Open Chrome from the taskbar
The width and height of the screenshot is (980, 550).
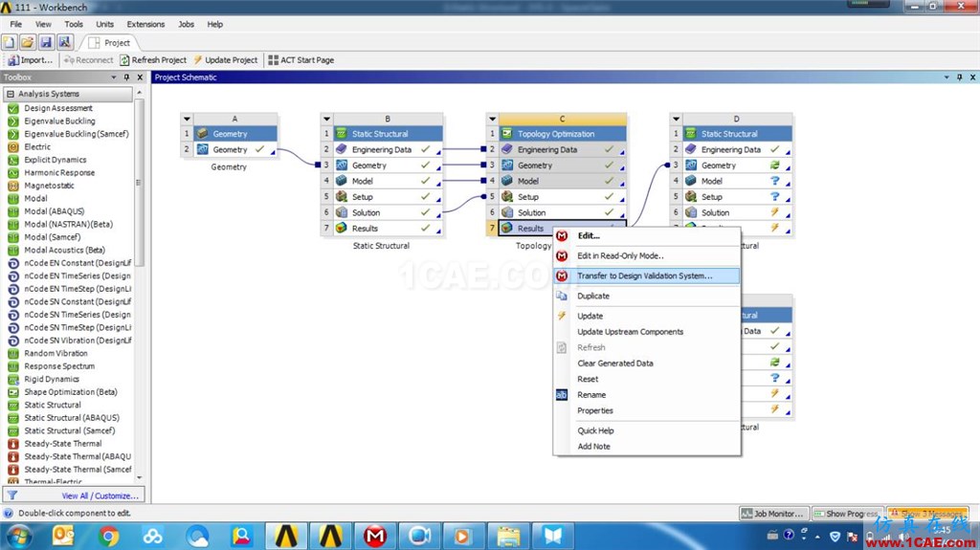[x=108, y=536]
